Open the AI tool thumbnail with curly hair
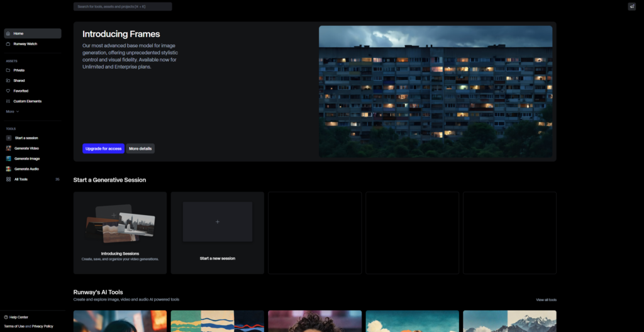The height and width of the screenshot is (332, 644). point(315,321)
